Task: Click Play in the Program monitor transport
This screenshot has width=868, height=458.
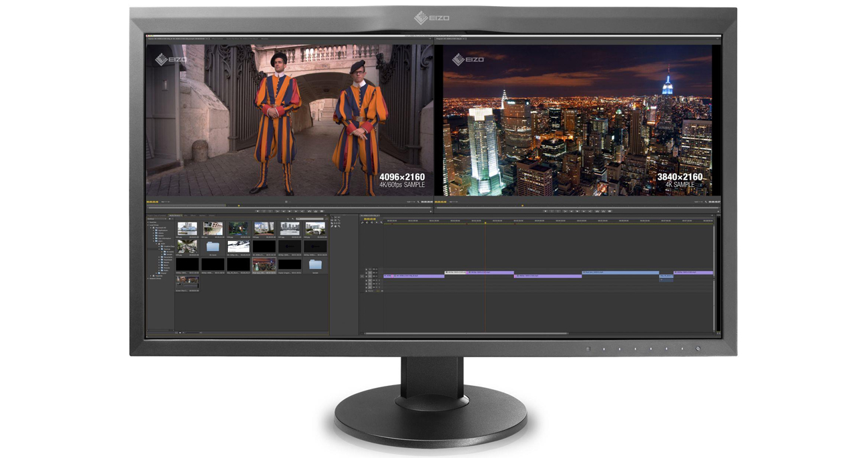Action: click(x=578, y=211)
